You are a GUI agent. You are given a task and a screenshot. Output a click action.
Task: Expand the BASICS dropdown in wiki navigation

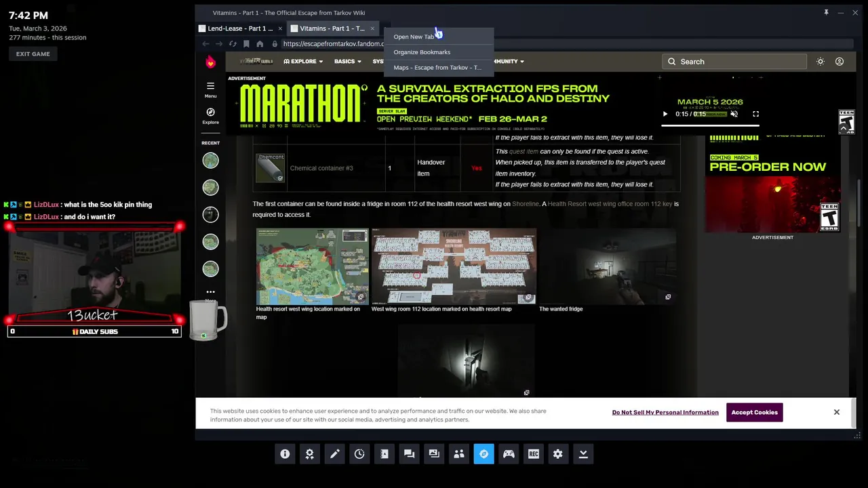(x=347, y=62)
